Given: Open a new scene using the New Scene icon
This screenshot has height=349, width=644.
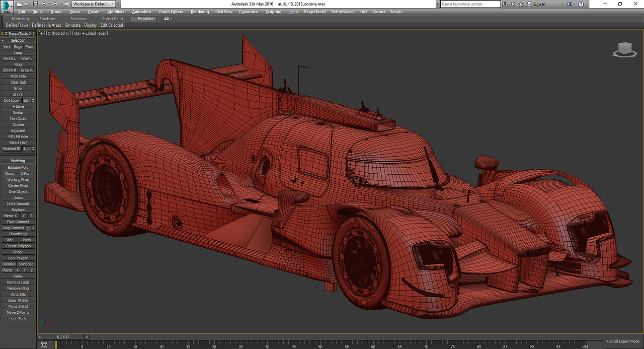Looking at the screenshot, I should [20, 4].
